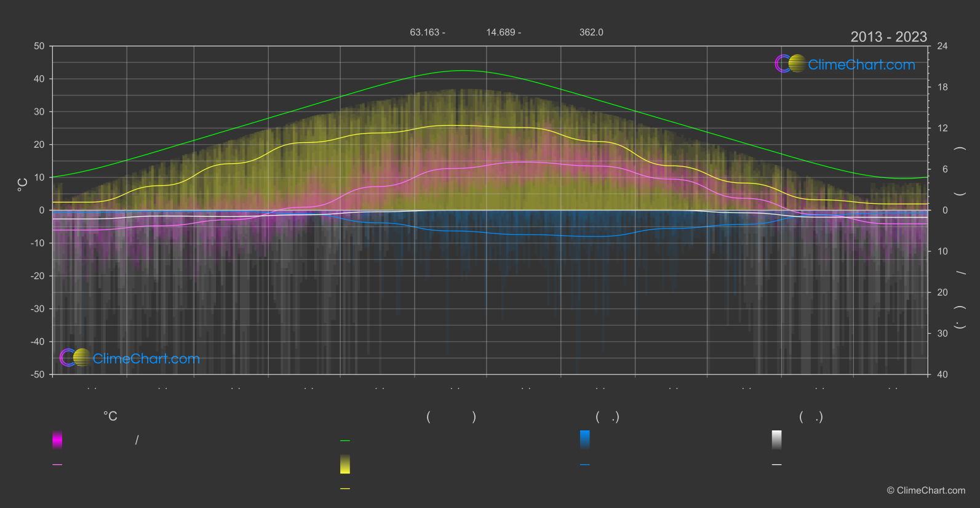Viewport: 980px width, 508px height.
Task: Select the blue gradient rainfall legend swatch
Action: coord(585,440)
